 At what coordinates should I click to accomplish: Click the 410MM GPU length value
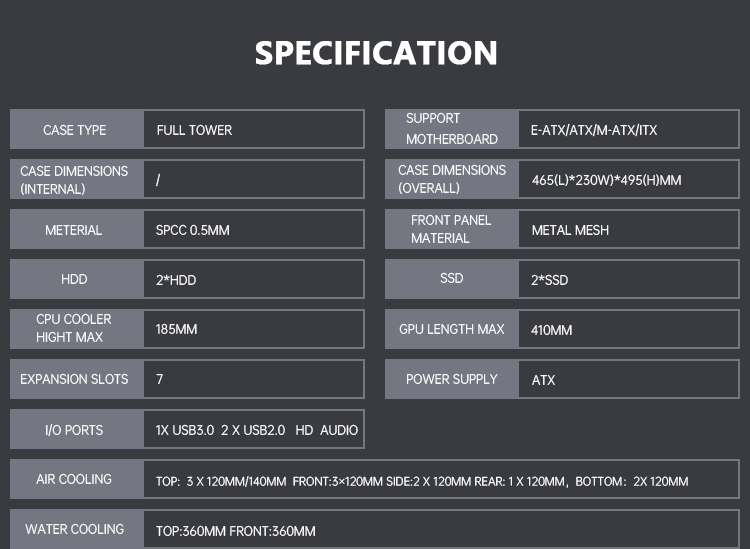[x=552, y=330]
